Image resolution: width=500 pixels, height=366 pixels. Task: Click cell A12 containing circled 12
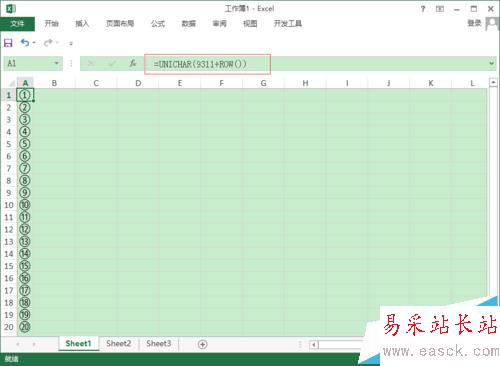pyautogui.click(x=25, y=229)
